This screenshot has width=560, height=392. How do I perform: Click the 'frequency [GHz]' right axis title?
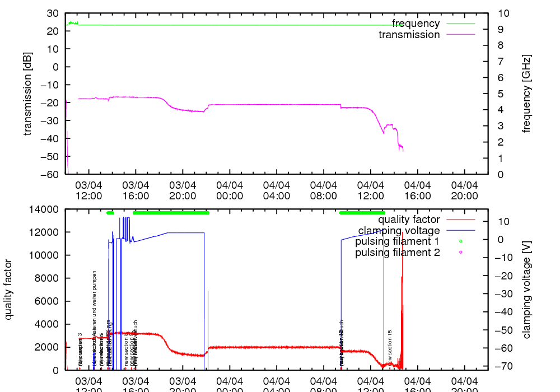pyautogui.click(x=526, y=94)
